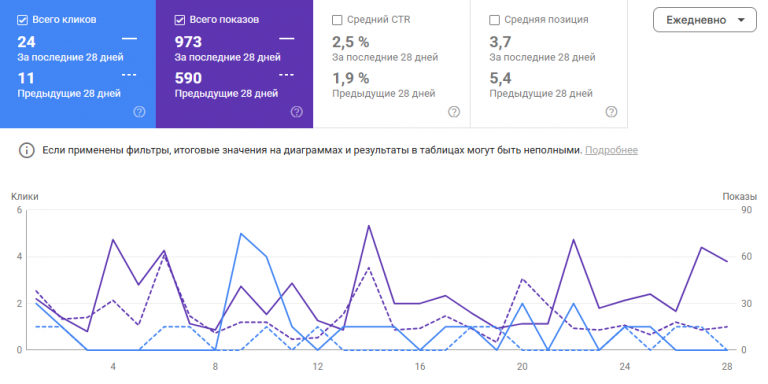Click the 24 clicks total value
Image resolution: width=768 pixels, height=384 pixels.
(x=26, y=42)
